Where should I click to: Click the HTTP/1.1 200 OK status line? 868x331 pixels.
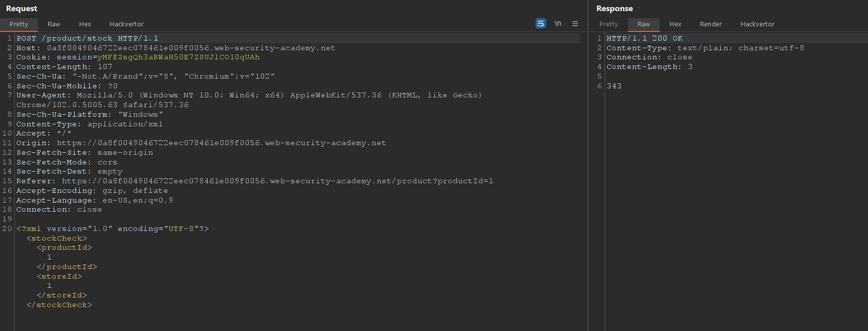644,38
